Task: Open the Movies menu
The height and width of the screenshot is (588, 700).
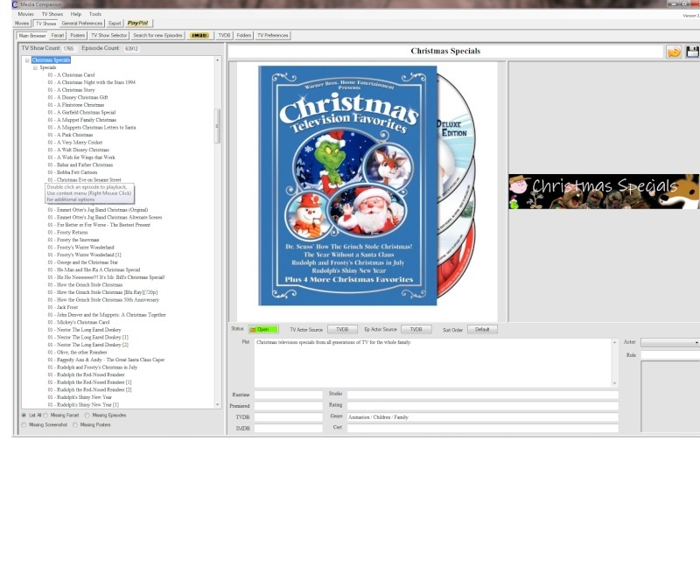Action: (25, 14)
